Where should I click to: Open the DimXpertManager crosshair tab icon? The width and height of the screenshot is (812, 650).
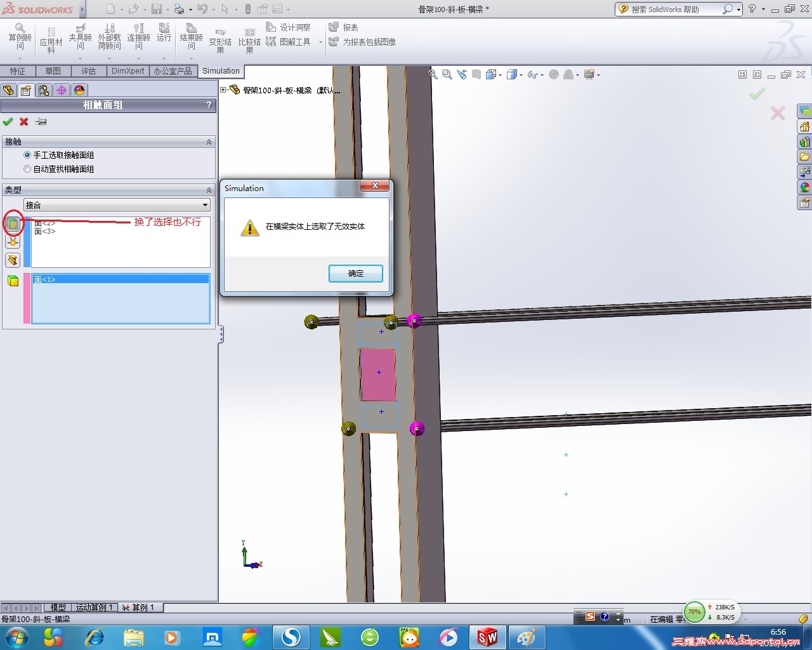[62, 90]
